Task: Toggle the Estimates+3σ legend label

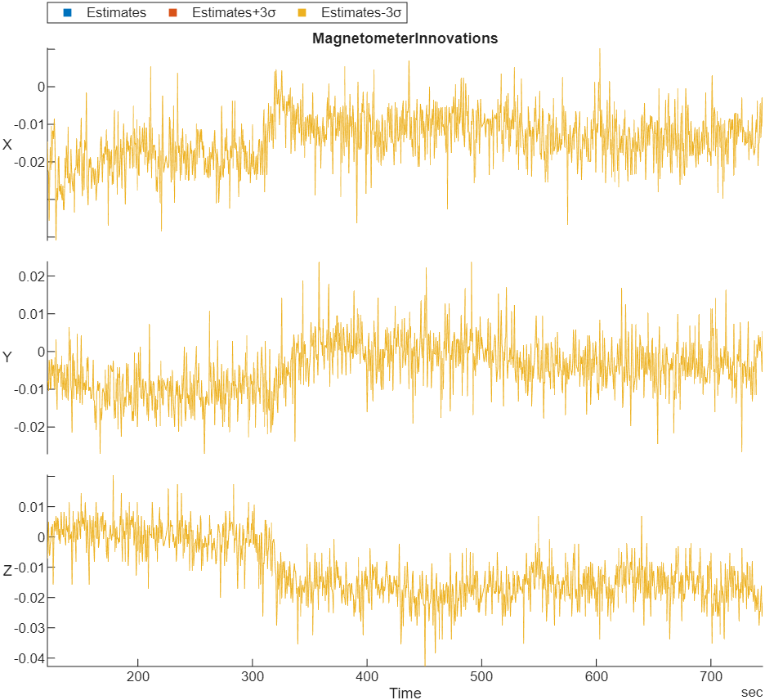Action: coord(234,13)
